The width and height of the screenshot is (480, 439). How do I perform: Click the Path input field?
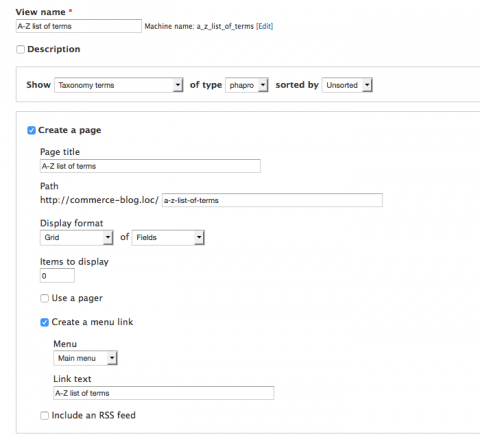click(272, 200)
